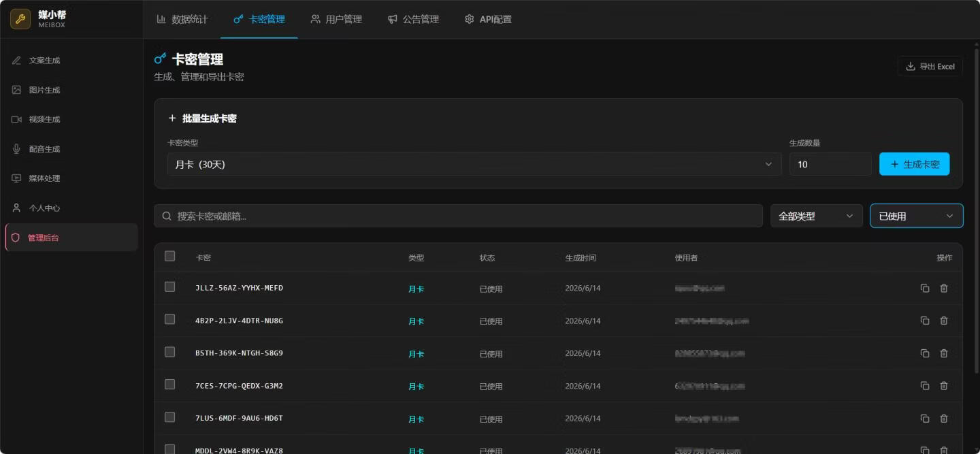Delete card key BSTH-369K-NTGH-S8G9
This screenshot has width=980, height=454.
(944, 353)
